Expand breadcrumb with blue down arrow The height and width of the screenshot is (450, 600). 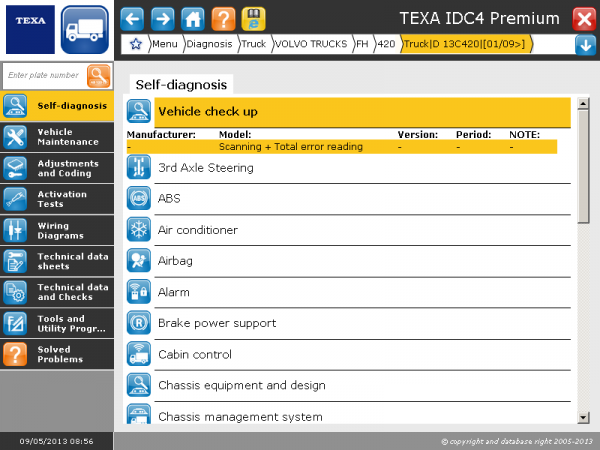coord(585,45)
